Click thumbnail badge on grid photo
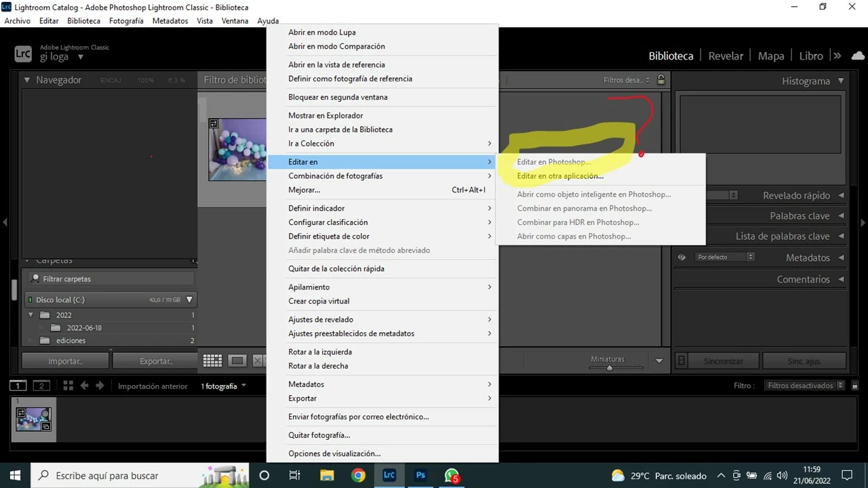 (214, 123)
